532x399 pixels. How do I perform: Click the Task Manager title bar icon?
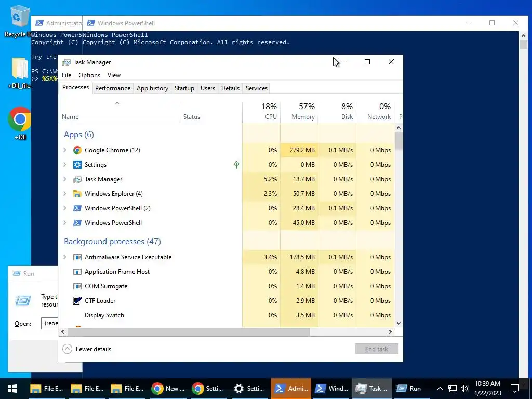click(66, 62)
